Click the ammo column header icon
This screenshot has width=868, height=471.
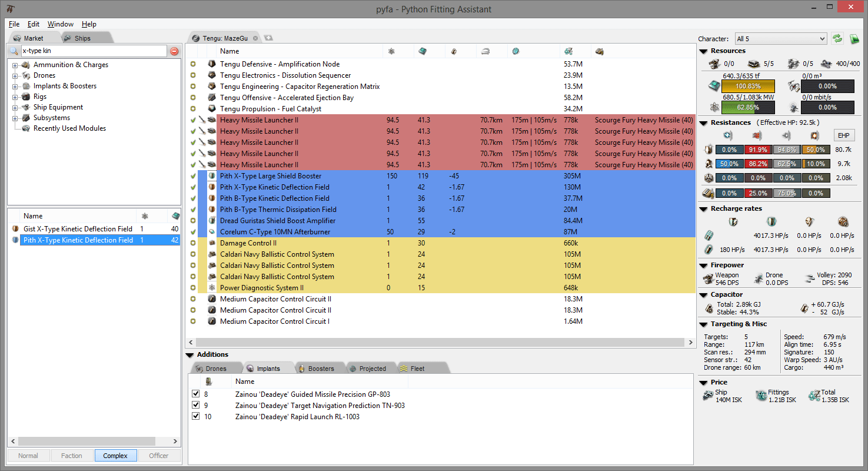[x=599, y=52]
